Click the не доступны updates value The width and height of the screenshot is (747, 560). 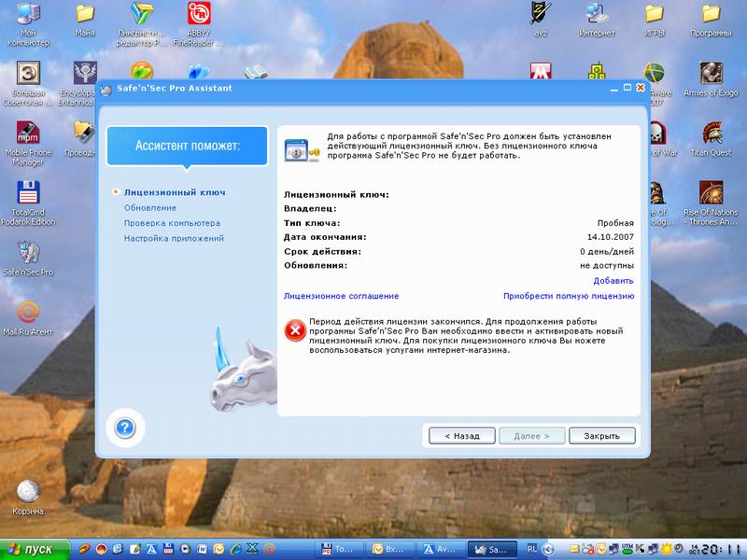[x=606, y=265]
